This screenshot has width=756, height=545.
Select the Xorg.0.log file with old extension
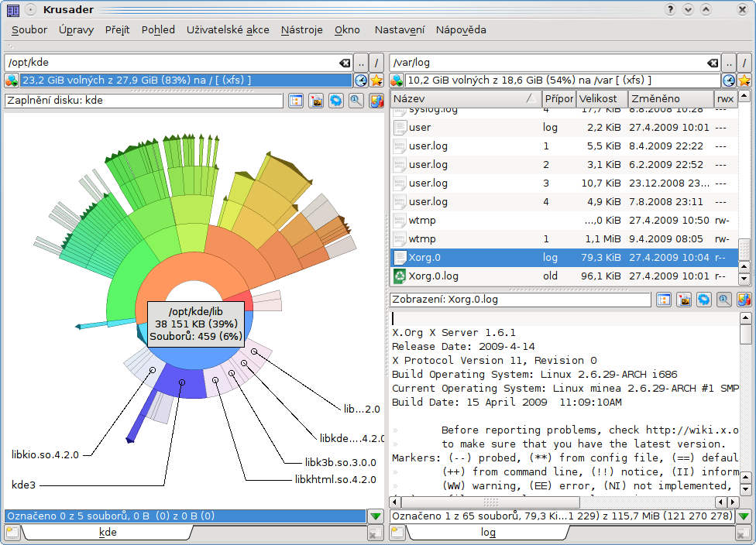pos(434,276)
